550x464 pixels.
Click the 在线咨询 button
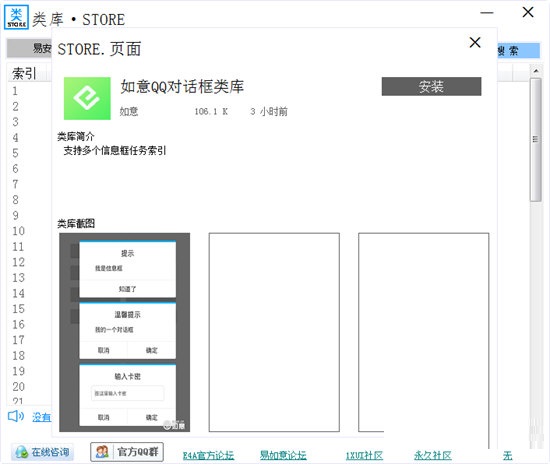pos(43,452)
